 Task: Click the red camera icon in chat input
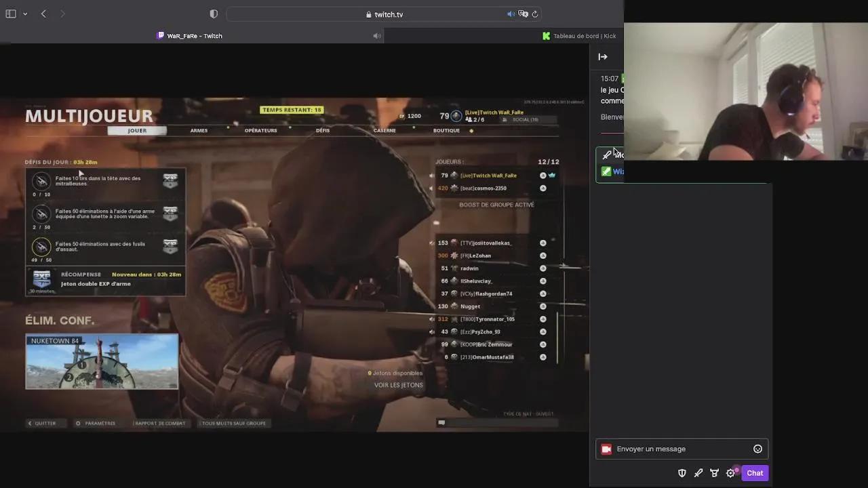(x=606, y=449)
